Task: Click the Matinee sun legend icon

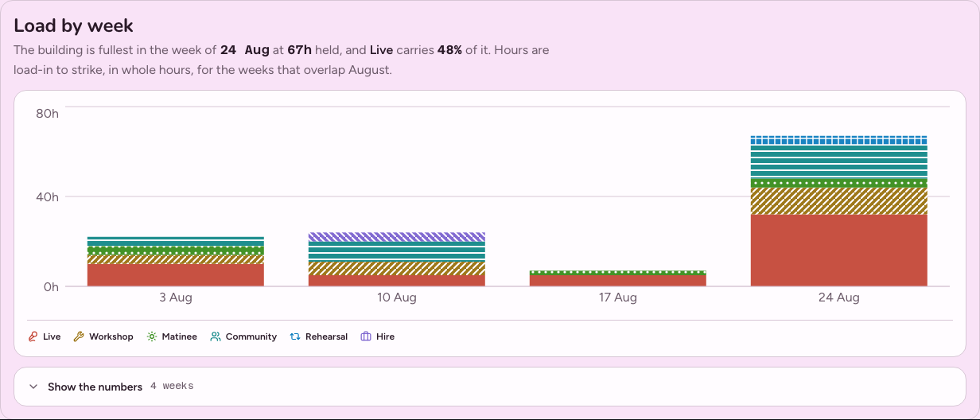Action: click(x=151, y=336)
